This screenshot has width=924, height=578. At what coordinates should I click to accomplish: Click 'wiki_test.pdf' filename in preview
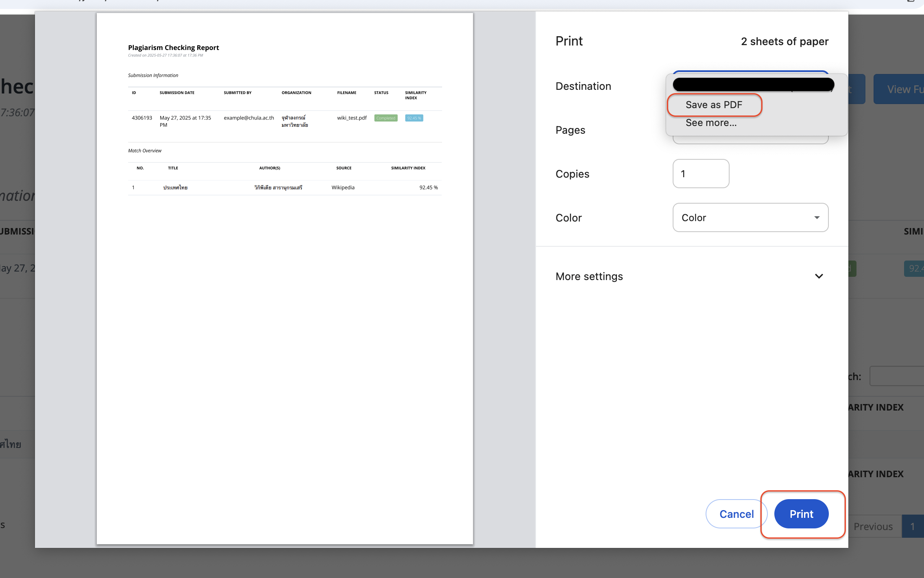click(352, 118)
